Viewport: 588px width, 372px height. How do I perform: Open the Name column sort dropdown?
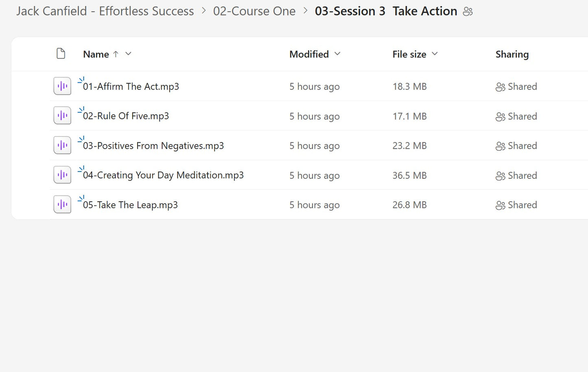coord(128,54)
